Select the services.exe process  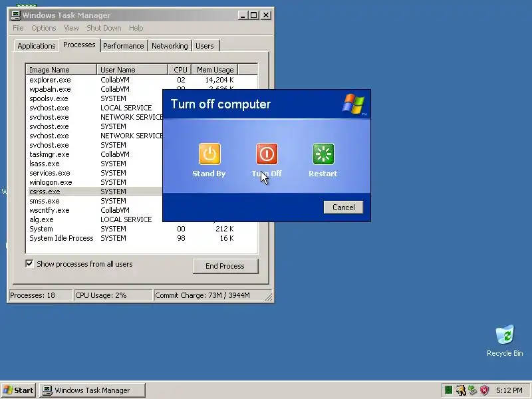coord(50,173)
